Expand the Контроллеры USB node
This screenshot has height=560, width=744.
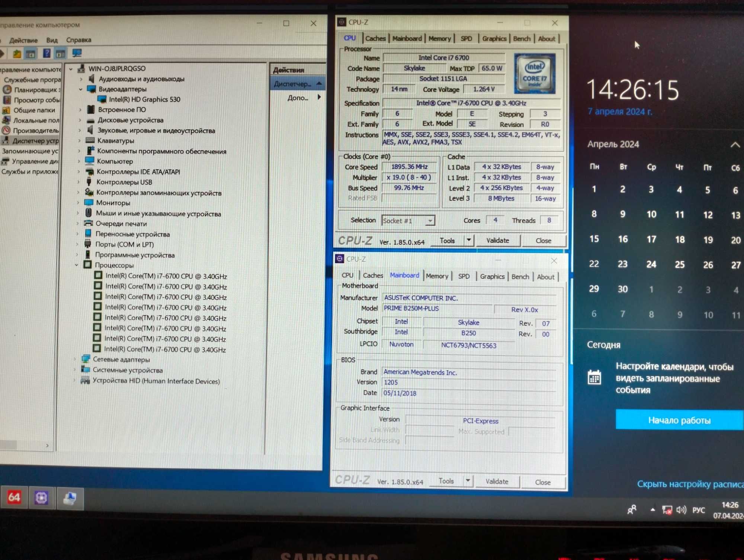tap(79, 182)
